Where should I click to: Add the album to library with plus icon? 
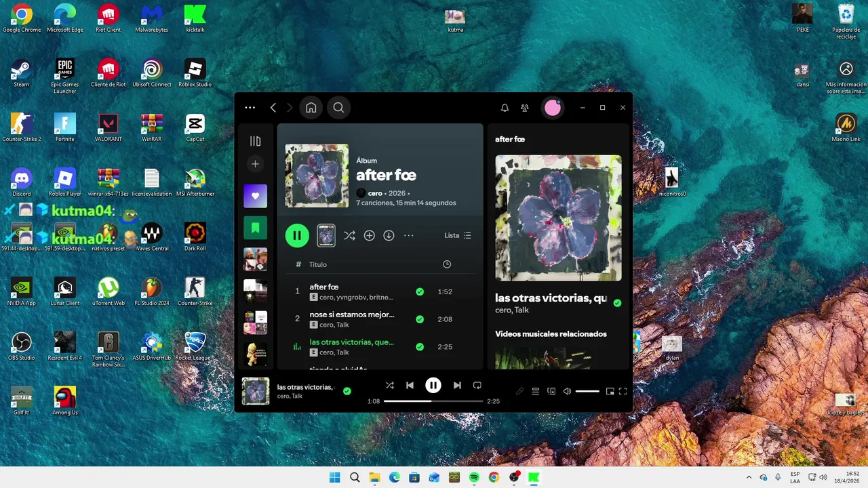[369, 235]
